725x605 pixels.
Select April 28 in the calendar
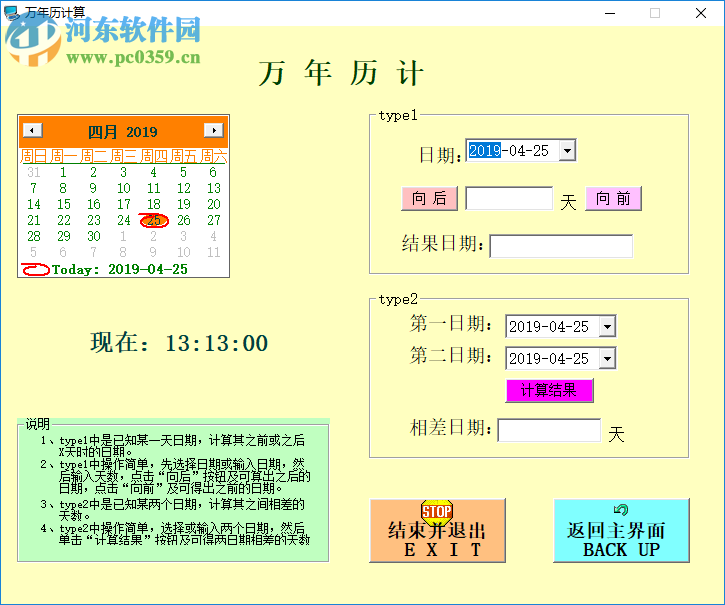(x=34, y=236)
